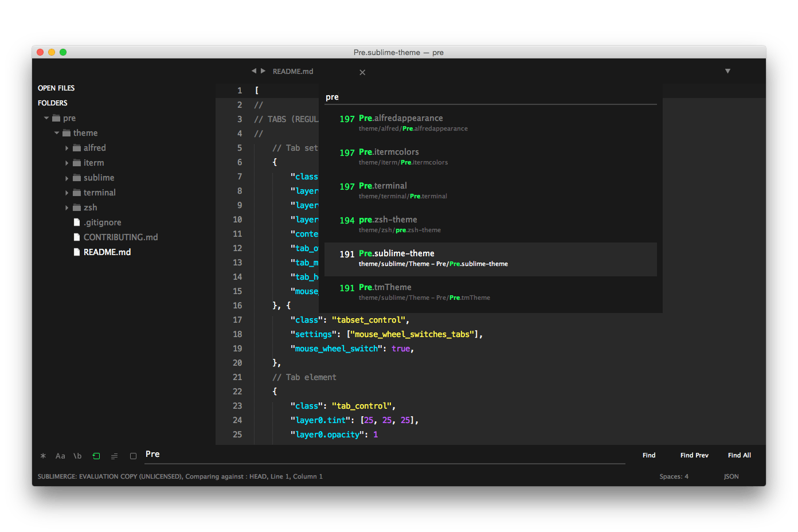Expand the alfred folder in sidebar
The height and width of the screenshot is (532, 798).
(67, 147)
